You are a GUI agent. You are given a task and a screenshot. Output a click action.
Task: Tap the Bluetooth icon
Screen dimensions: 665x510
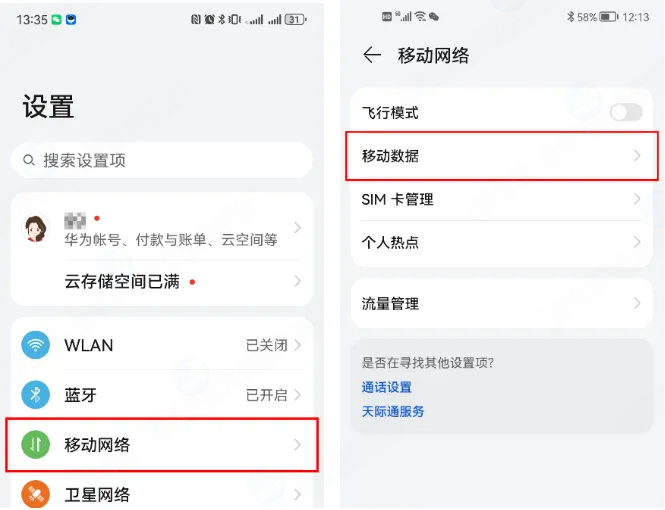(x=36, y=395)
